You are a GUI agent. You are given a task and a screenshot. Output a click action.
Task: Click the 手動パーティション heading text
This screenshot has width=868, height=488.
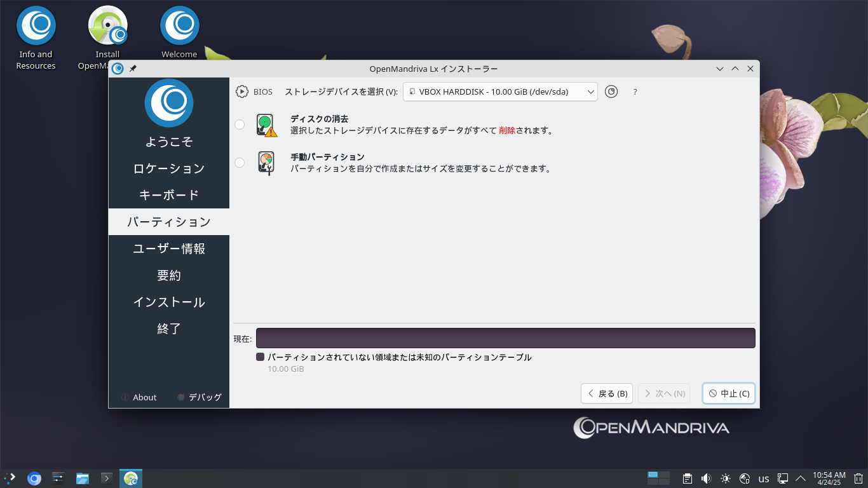(x=327, y=157)
